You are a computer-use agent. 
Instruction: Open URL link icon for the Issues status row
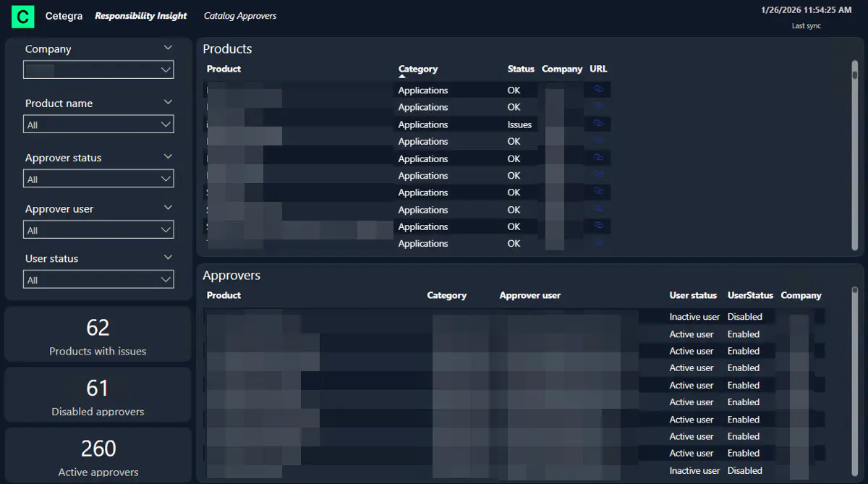(598, 124)
